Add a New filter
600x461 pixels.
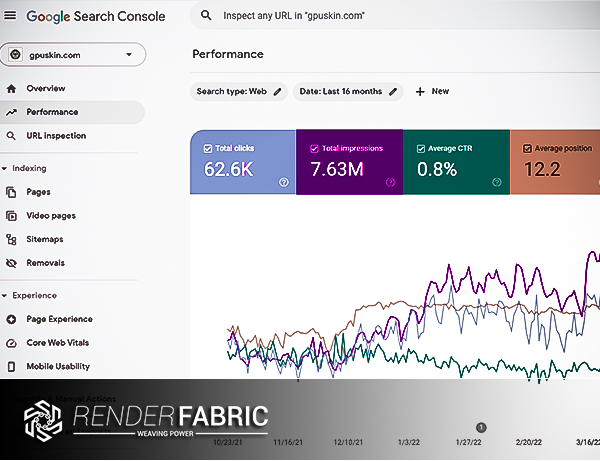tap(432, 91)
